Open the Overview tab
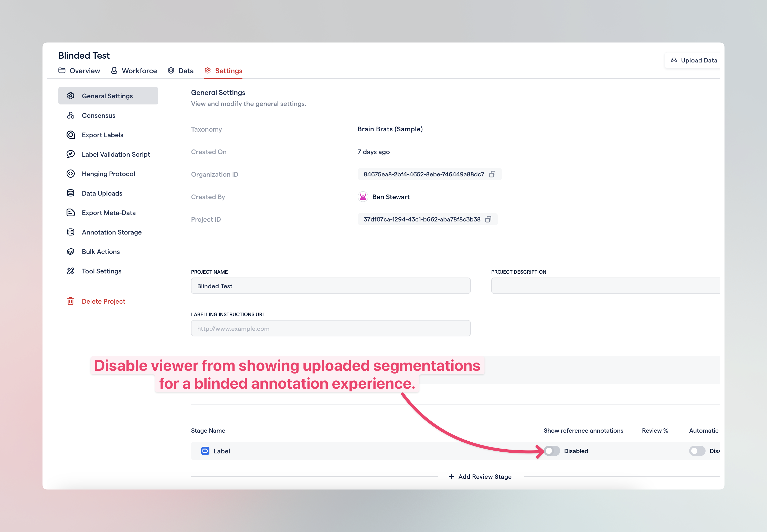The width and height of the screenshot is (767, 532). pyautogui.click(x=79, y=71)
